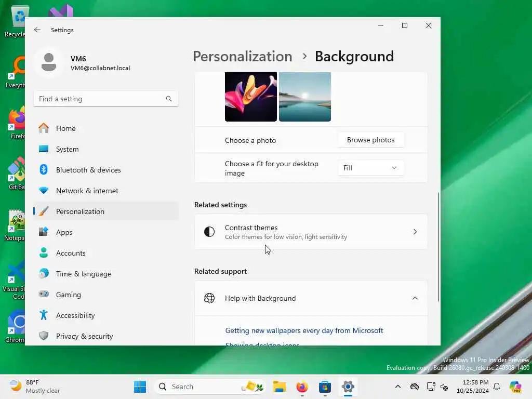Open the notification bell
Image resolution: width=532 pixels, height=399 pixels.
pos(497,387)
